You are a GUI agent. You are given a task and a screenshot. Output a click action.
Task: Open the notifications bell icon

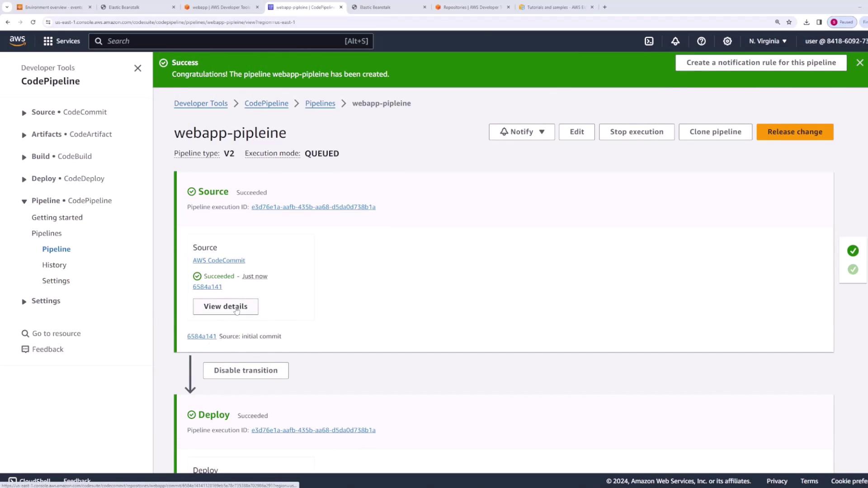point(675,41)
